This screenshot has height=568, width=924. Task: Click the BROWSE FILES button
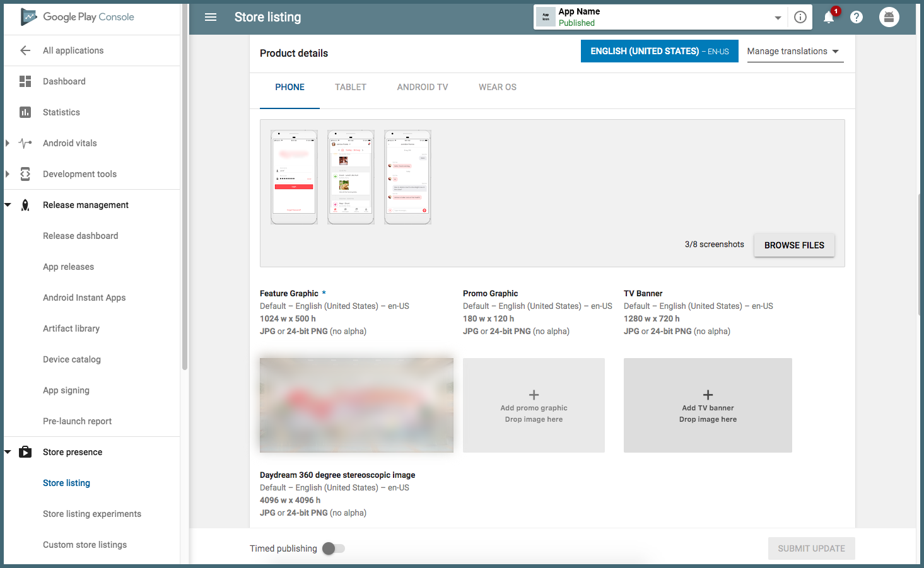(x=794, y=245)
